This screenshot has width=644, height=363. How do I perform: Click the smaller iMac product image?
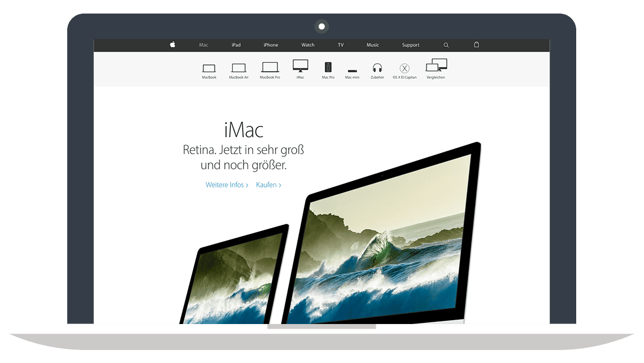tap(234, 274)
